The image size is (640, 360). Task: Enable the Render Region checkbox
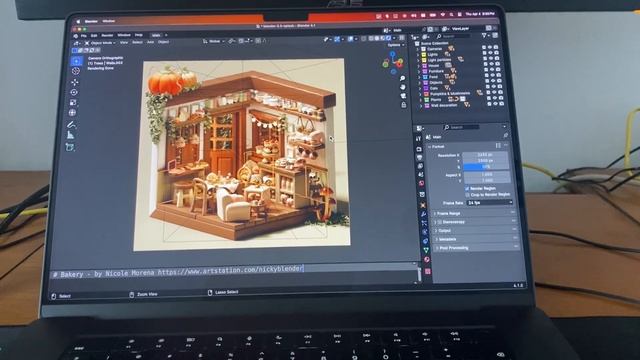tap(467, 189)
